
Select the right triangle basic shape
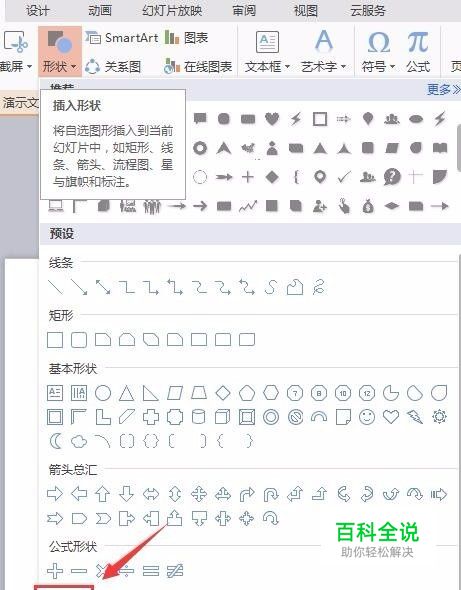151,393
